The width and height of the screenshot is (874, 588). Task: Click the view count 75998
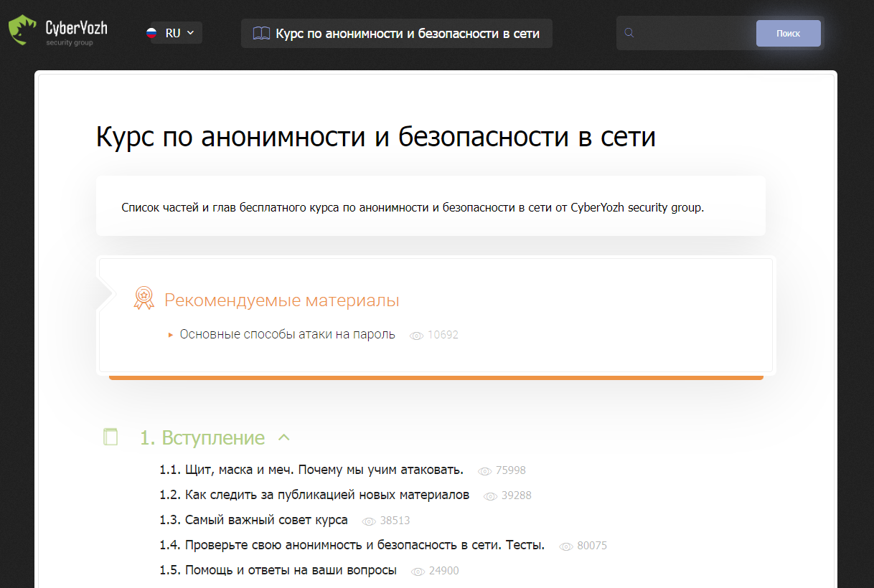511,470
